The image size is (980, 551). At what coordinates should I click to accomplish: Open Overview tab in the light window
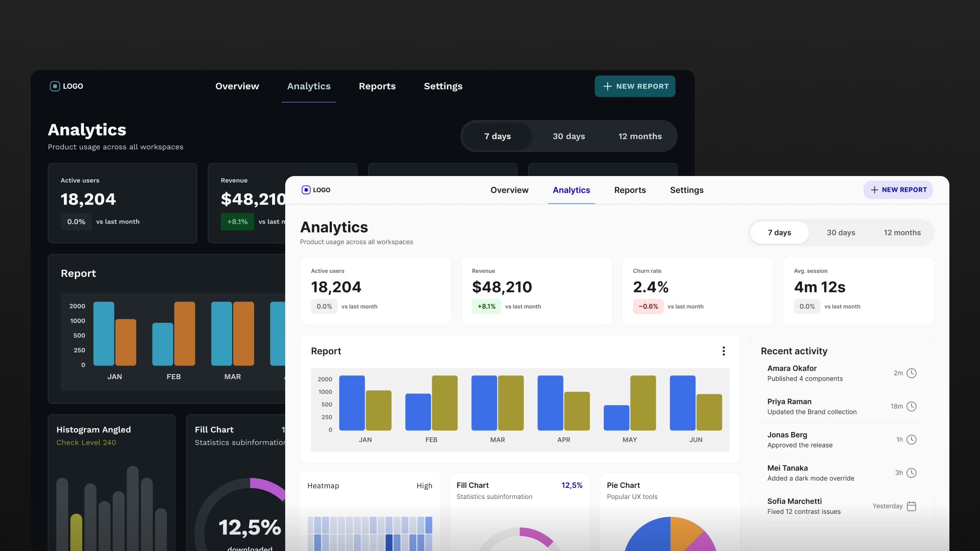(509, 190)
